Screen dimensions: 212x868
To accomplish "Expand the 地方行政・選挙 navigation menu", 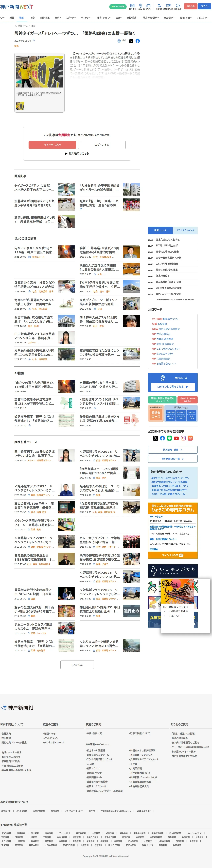I will click(151, 17).
